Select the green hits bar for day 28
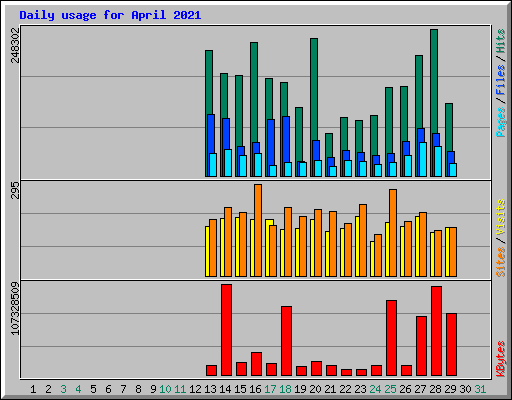The image size is (512, 400). click(x=434, y=80)
